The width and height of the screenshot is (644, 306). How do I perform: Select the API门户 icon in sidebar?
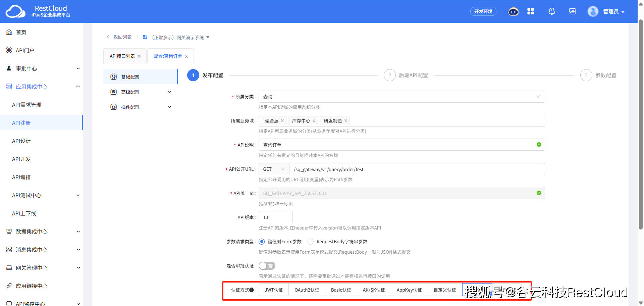[x=9, y=50]
